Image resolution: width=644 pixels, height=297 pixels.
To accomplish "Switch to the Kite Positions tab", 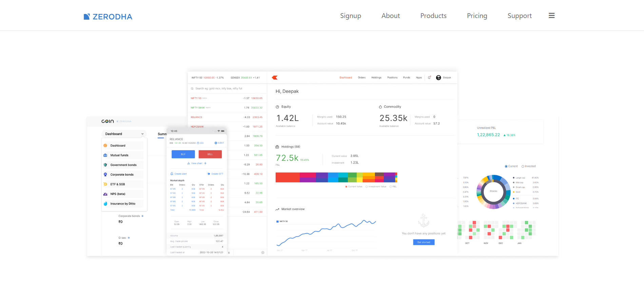I will (392, 78).
